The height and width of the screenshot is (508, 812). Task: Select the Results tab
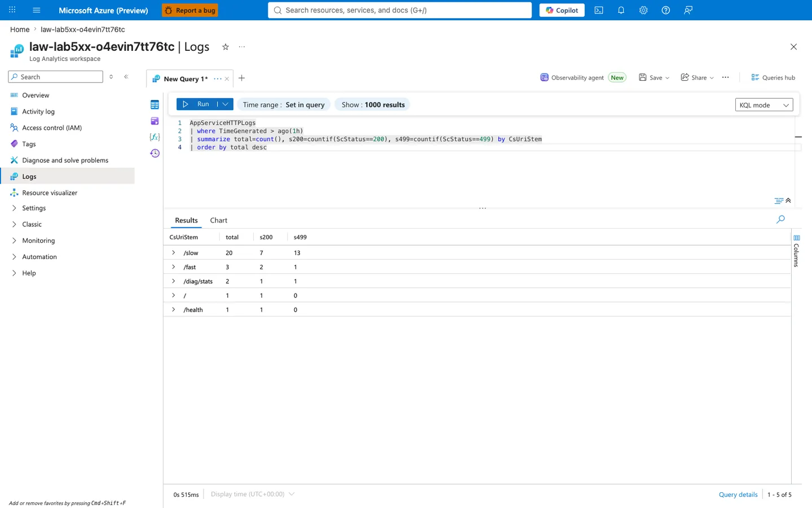tap(186, 220)
